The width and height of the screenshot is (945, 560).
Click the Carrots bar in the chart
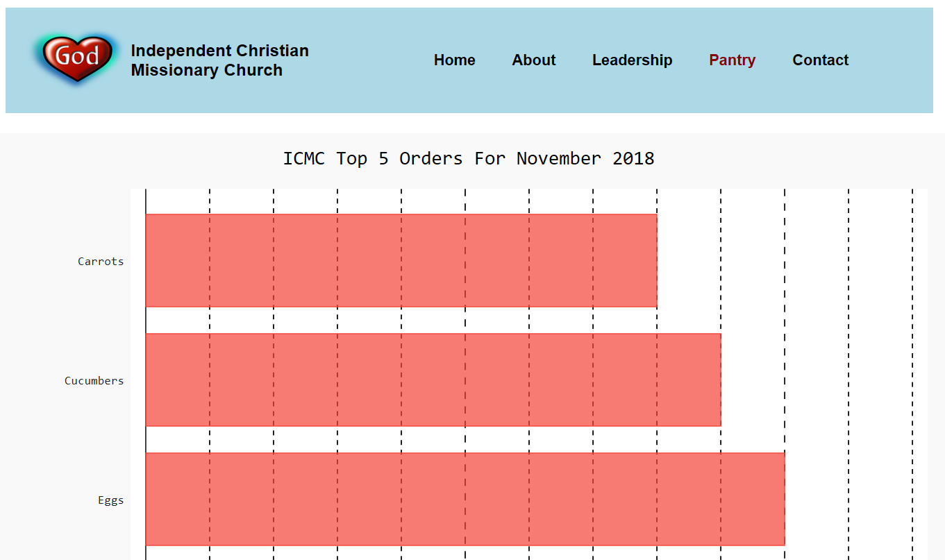[401, 260]
